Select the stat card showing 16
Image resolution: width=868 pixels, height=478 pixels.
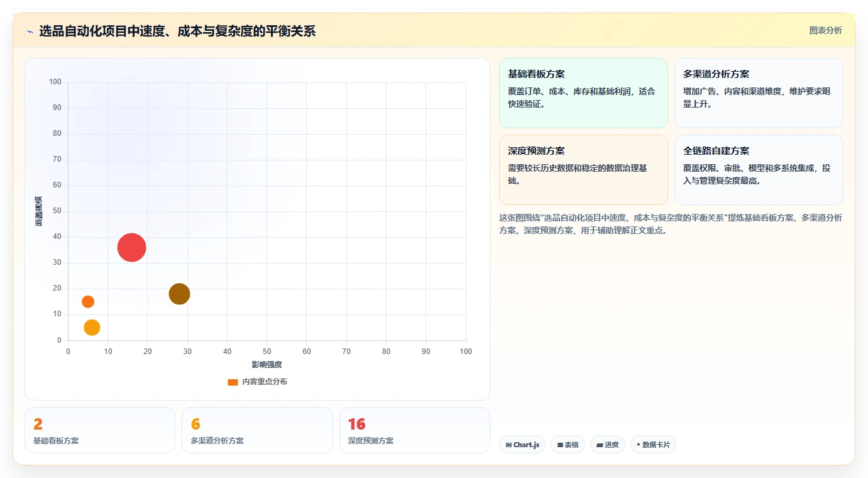click(x=414, y=430)
